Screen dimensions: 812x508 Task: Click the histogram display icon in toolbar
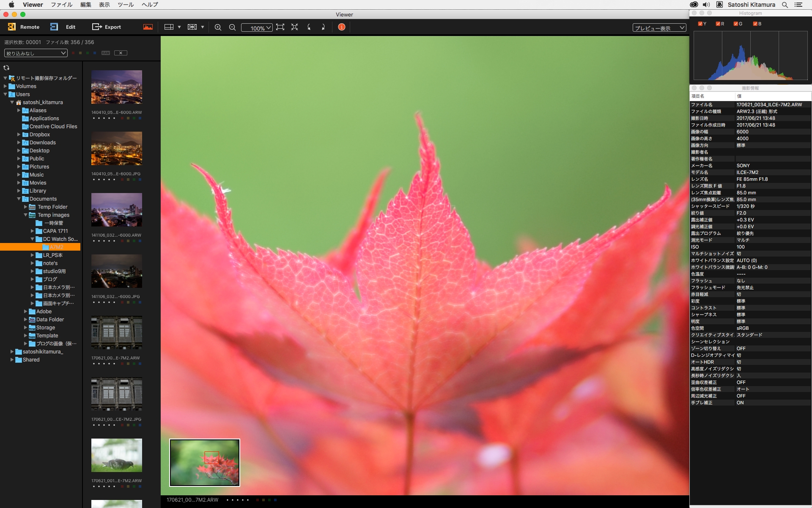click(148, 27)
